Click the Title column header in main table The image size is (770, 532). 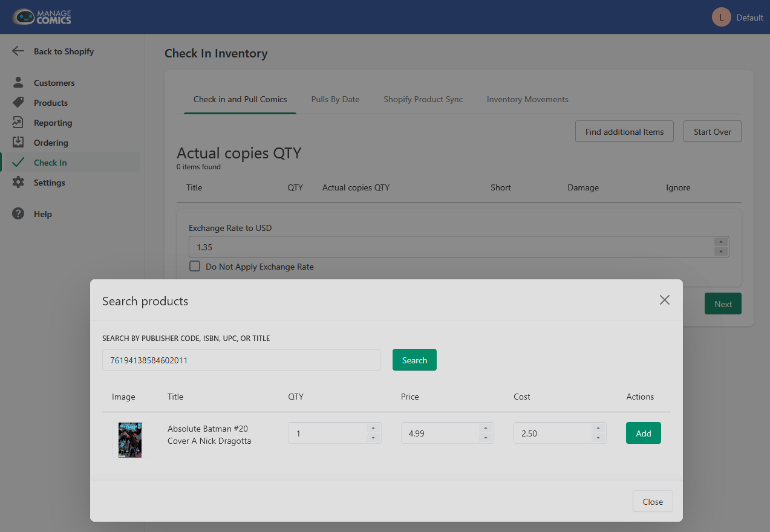click(x=194, y=187)
